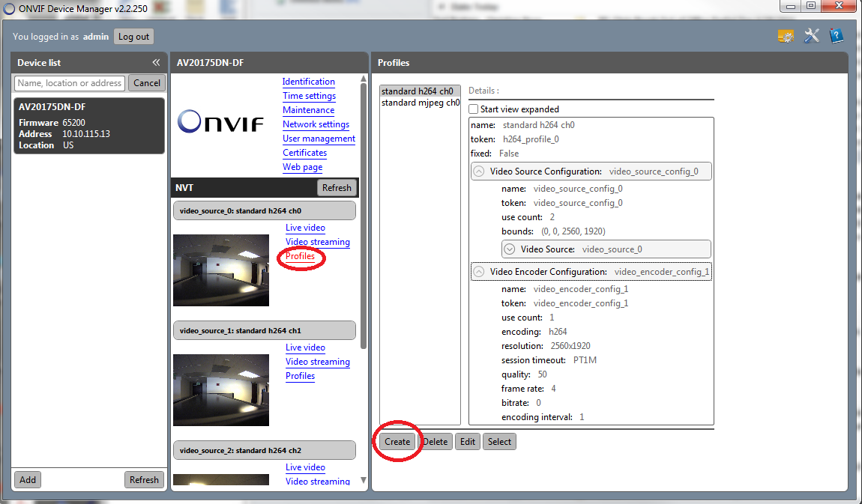Refresh the NVT section
The image size is (862, 504).
click(x=337, y=188)
